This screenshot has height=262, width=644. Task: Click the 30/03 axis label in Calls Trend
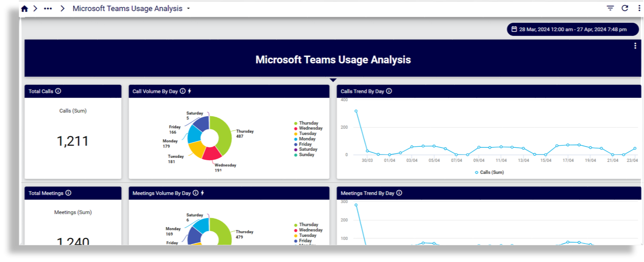click(x=367, y=161)
